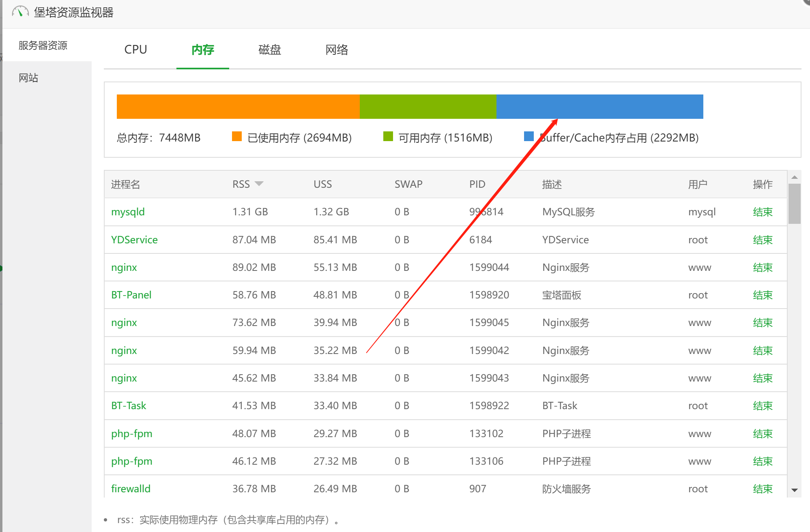Select the 内存 tab

click(203, 49)
